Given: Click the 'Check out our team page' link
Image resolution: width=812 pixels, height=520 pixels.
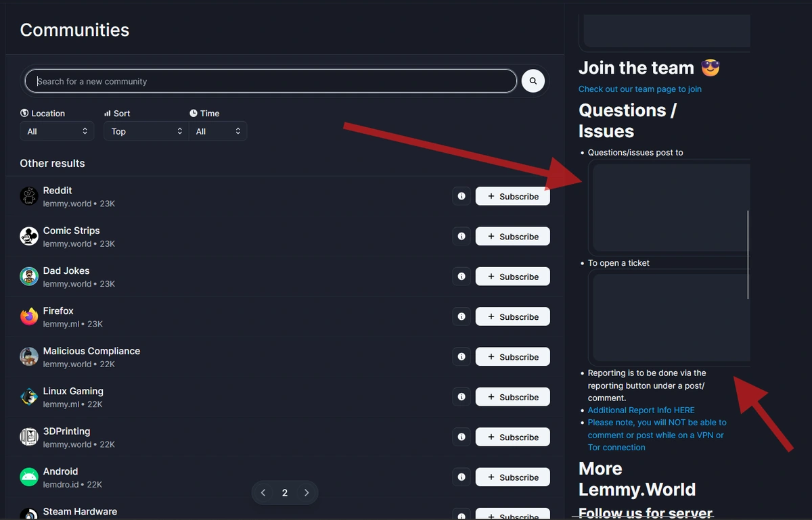Looking at the screenshot, I should pyautogui.click(x=640, y=89).
